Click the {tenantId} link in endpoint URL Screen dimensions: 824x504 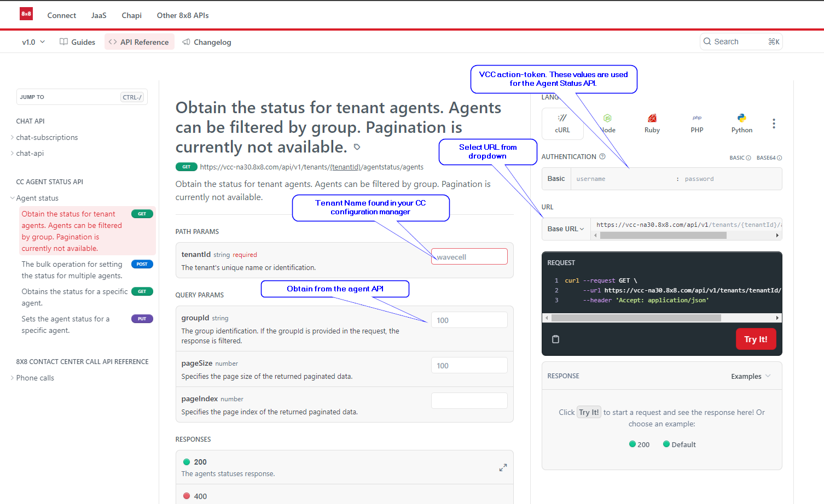click(x=345, y=167)
